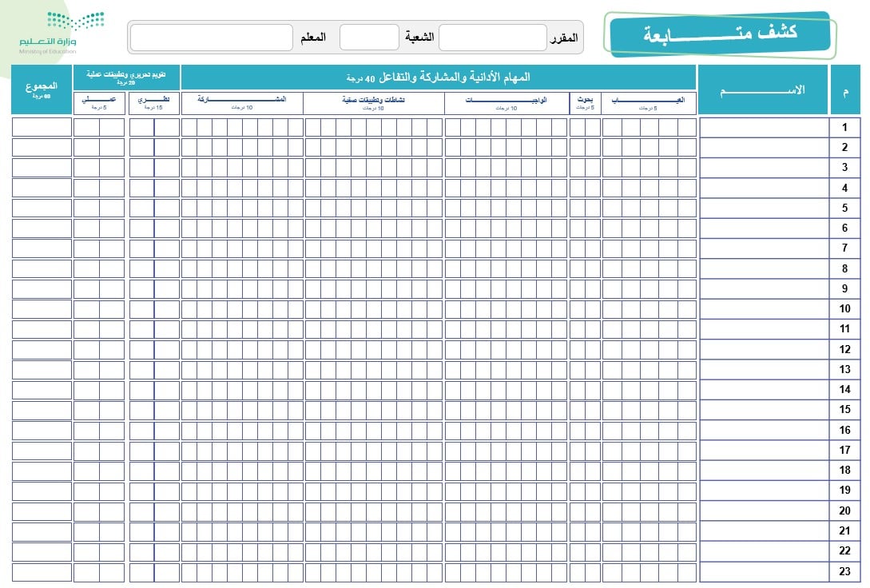Click the name cell for row 1
This screenshot has height=588, width=870.
point(763,127)
